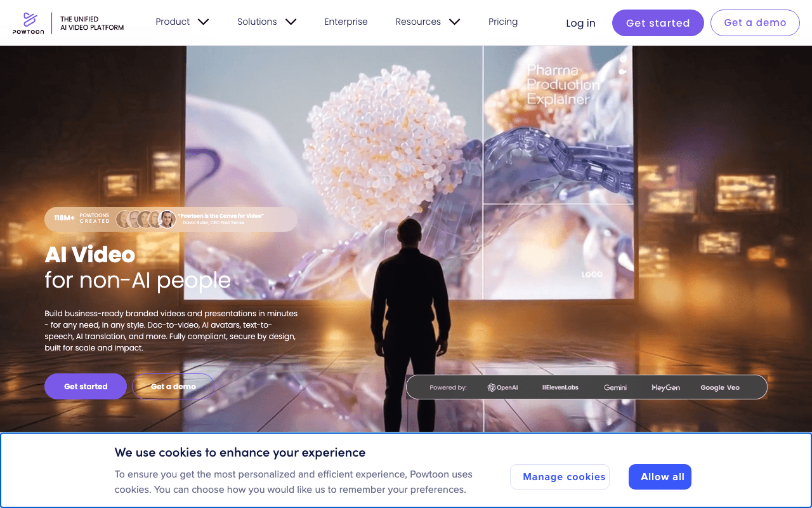Click the 118M+ Powtoons Created badge

pyautogui.click(x=82, y=218)
